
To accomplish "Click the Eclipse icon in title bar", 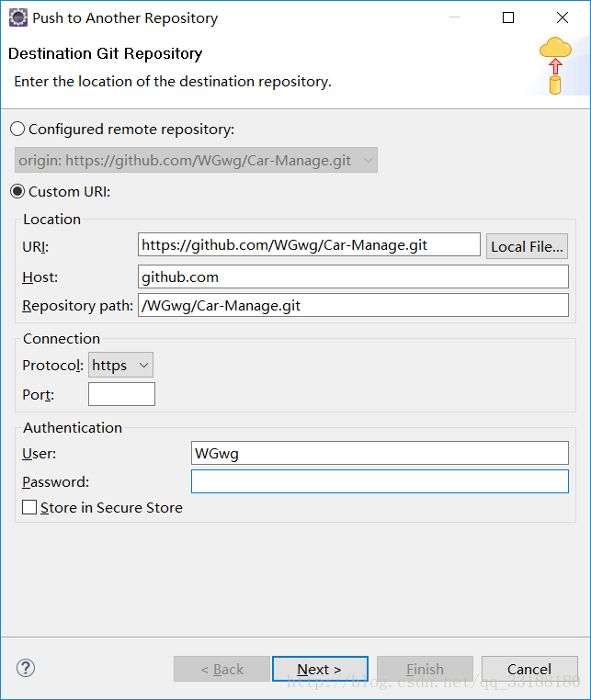I will (17, 17).
